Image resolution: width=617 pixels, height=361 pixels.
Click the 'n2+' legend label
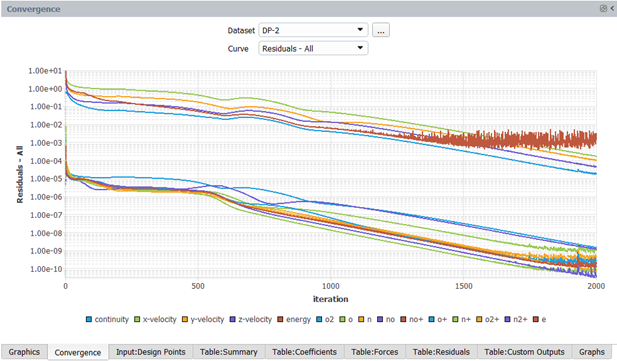click(x=520, y=319)
